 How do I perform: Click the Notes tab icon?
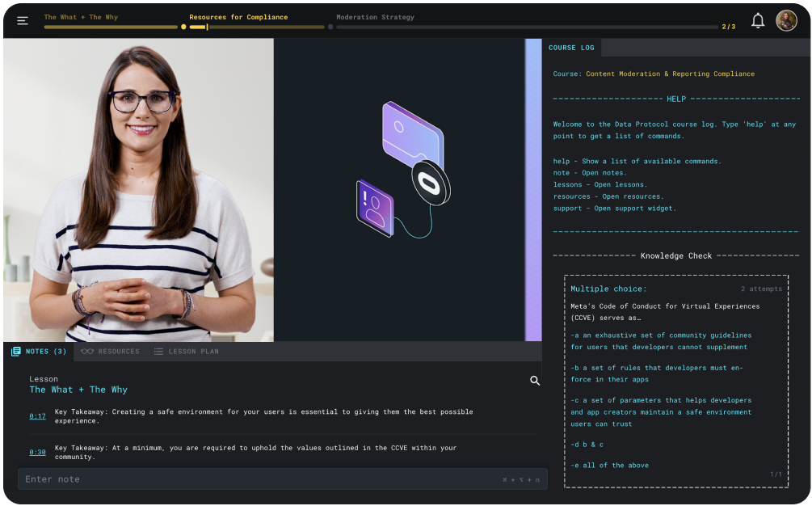coord(16,352)
